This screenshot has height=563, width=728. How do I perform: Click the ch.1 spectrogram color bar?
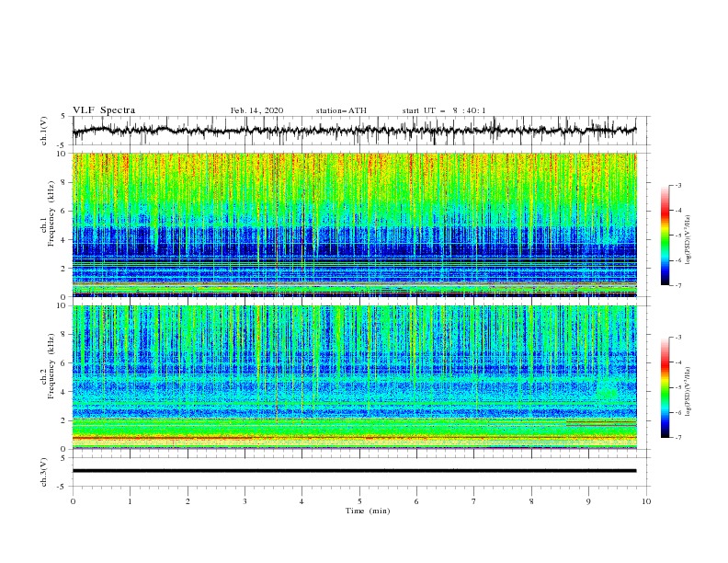point(665,235)
